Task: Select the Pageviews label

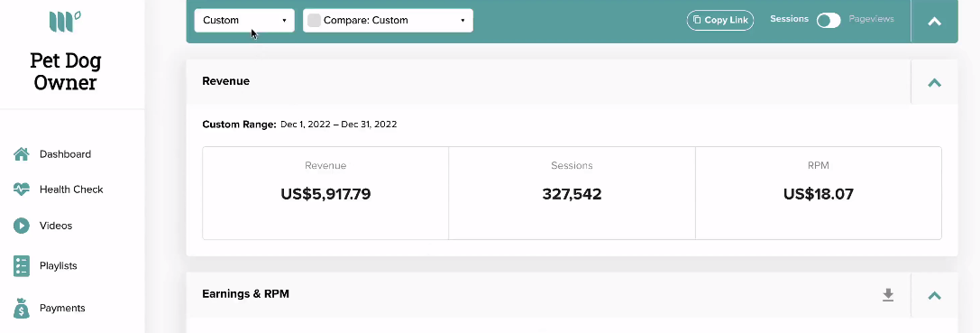Action: 871,19
